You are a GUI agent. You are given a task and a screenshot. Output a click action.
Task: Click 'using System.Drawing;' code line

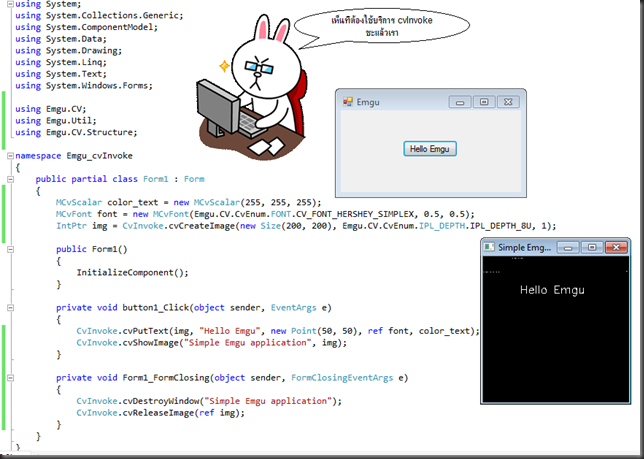tap(69, 51)
